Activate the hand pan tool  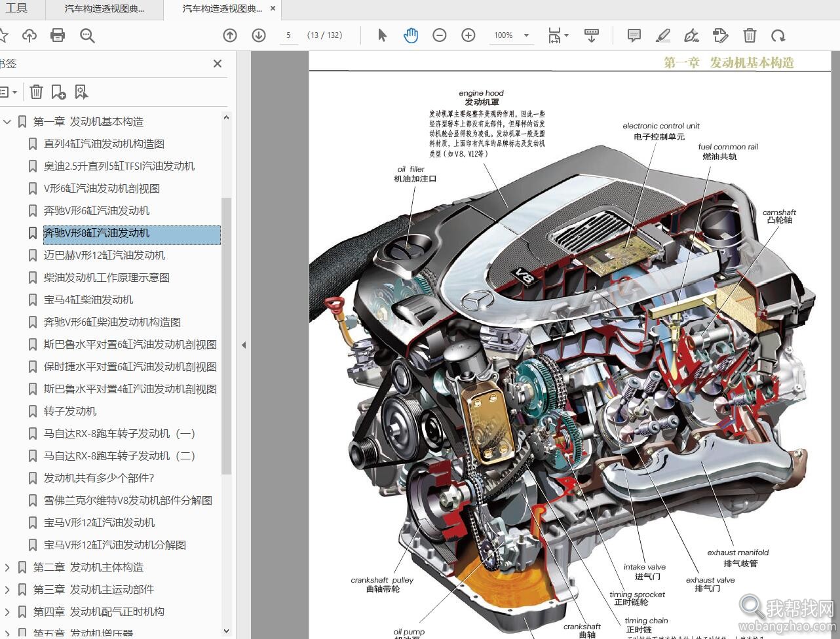pos(411,35)
